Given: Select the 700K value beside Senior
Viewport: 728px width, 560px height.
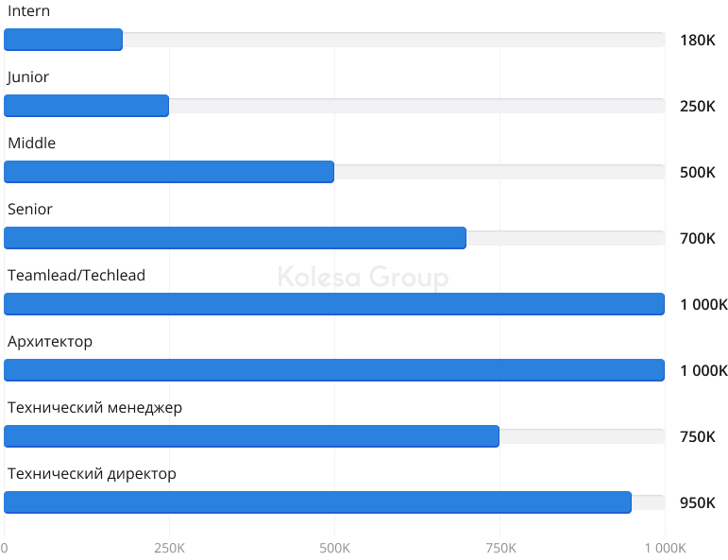Looking at the screenshot, I should (698, 239).
